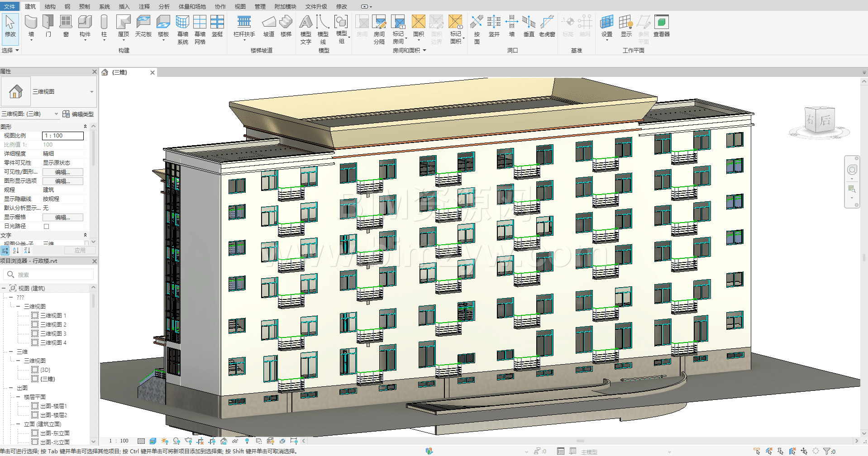Image resolution: width=868 pixels, height=456 pixels.
Task: Collapse the 楼层平面 tree node
Action: pyautogui.click(x=18, y=397)
